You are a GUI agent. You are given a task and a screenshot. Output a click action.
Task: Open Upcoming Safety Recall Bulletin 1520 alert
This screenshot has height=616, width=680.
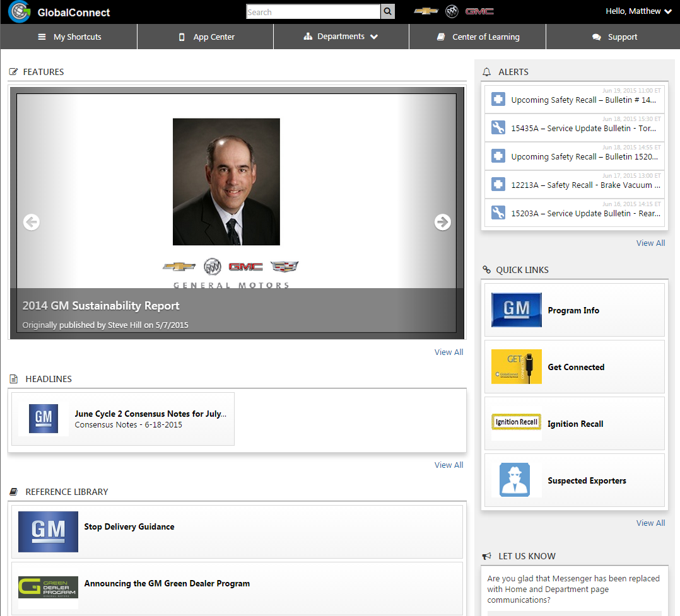(x=574, y=156)
